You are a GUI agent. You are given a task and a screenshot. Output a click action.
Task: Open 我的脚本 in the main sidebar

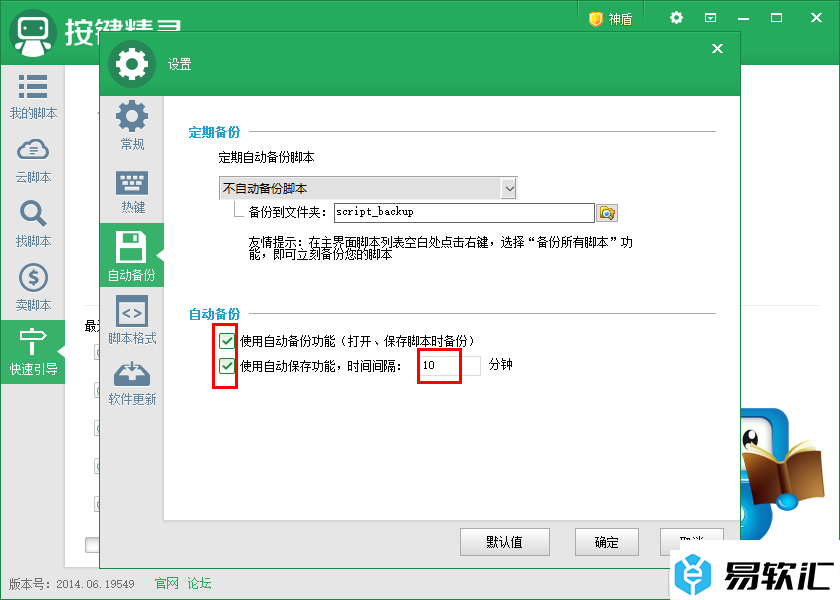click(x=33, y=96)
